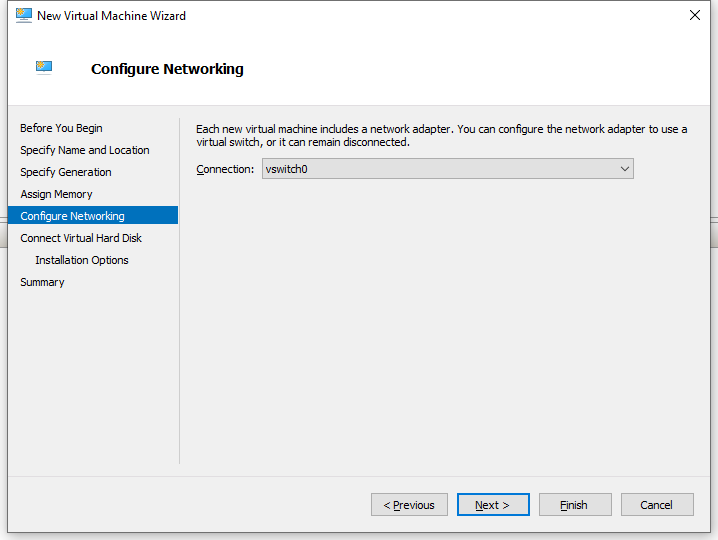The height and width of the screenshot is (540, 718).
Task: Click the New Virtual Machine Wizard title
Action: tap(111, 16)
